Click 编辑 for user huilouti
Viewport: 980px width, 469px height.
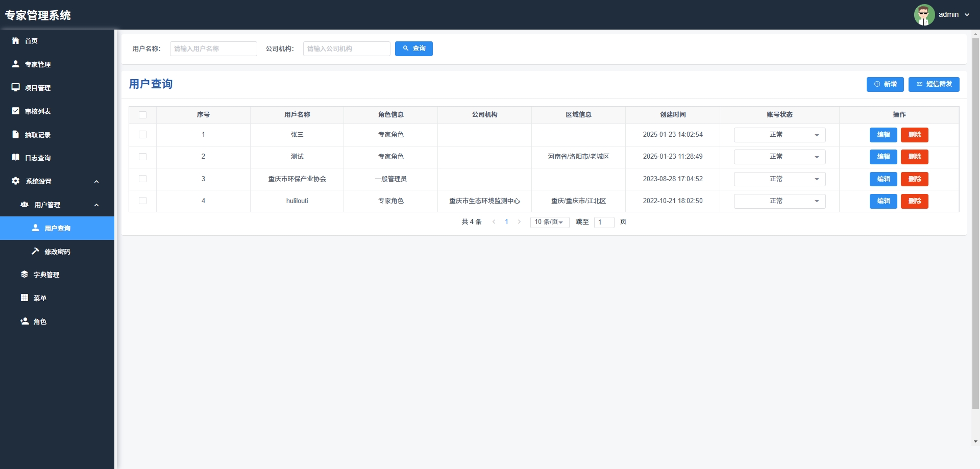(883, 201)
